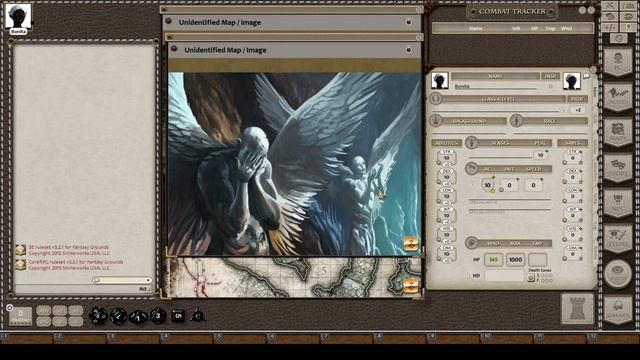This screenshot has height=360, width=640.
Task: Open the Story sidebar button
Action: tap(618, 168)
